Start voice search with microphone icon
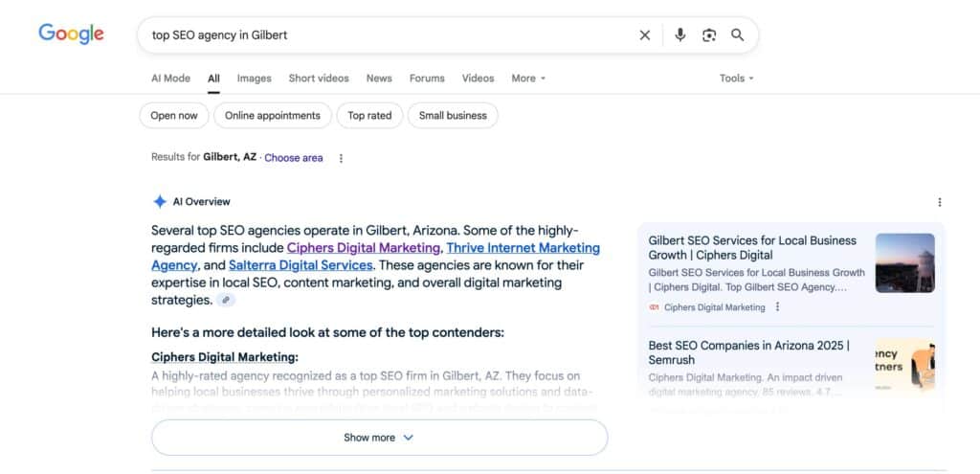The width and height of the screenshot is (980, 474). (x=680, y=35)
